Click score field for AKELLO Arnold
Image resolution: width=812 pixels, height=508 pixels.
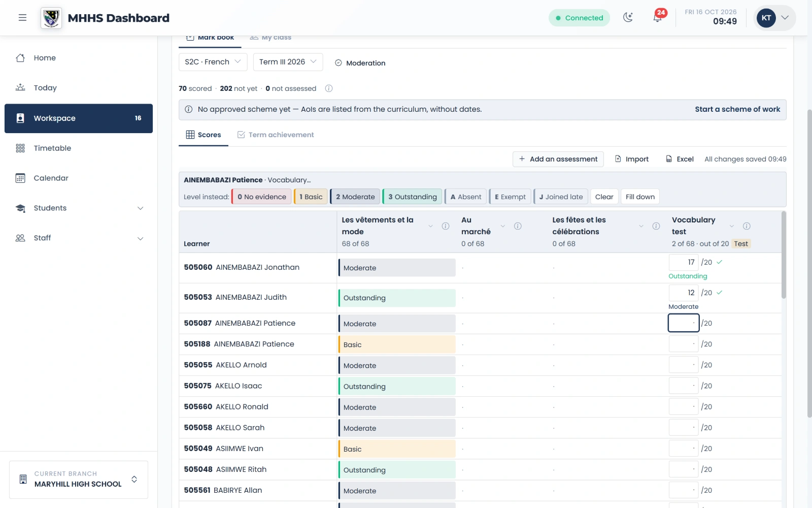coord(684,365)
